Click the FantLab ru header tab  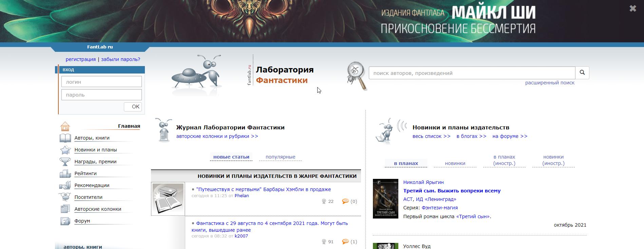[100, 47]
